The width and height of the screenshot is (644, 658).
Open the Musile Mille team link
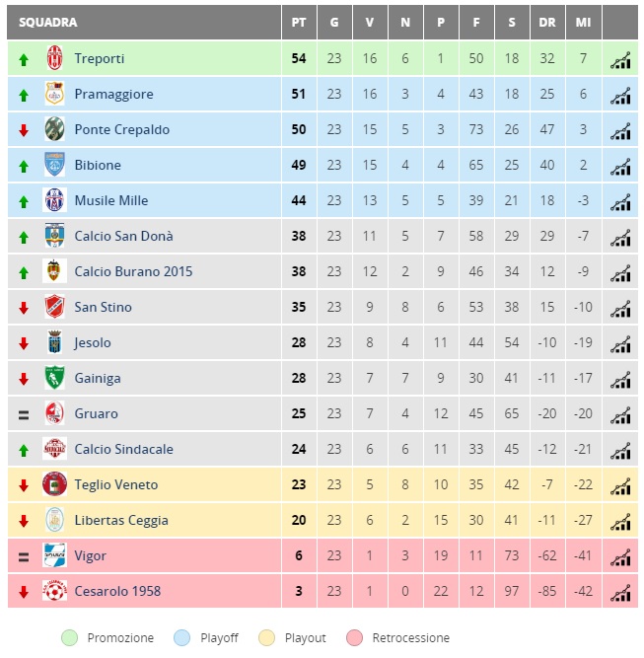111,200
